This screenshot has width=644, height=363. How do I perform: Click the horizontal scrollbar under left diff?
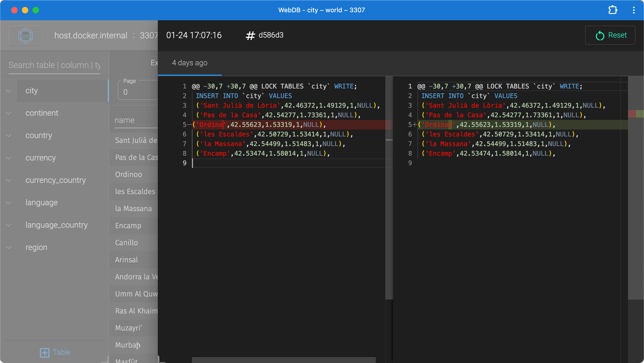coord(284,360)
